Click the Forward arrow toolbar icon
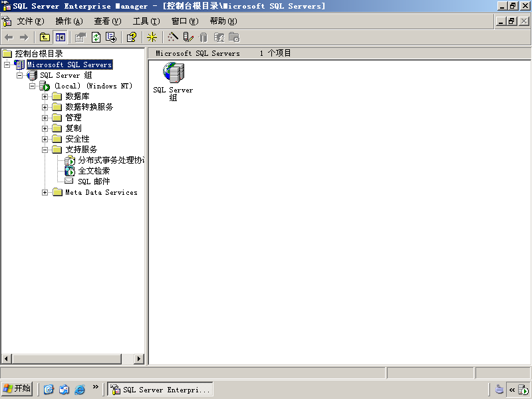532x399 pixels. [24, 37]
